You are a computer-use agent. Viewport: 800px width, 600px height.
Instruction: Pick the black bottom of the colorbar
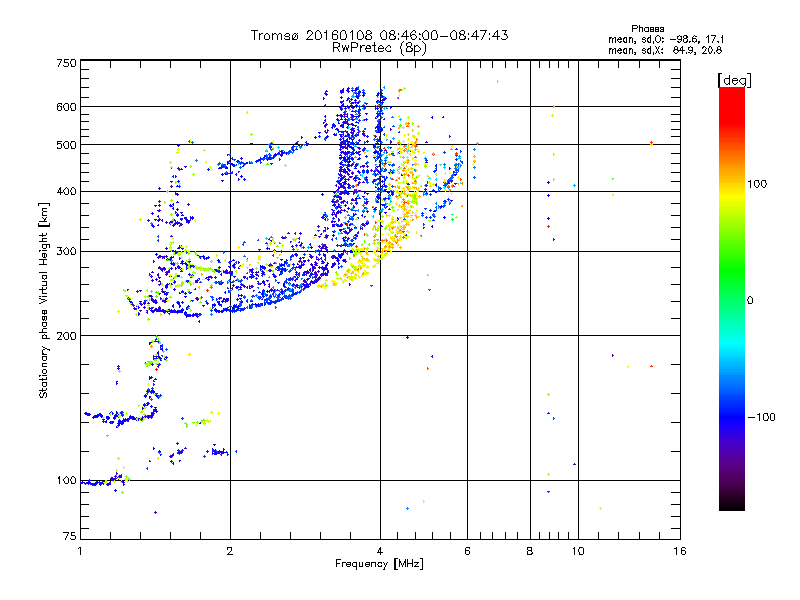[x=732, y=503]
